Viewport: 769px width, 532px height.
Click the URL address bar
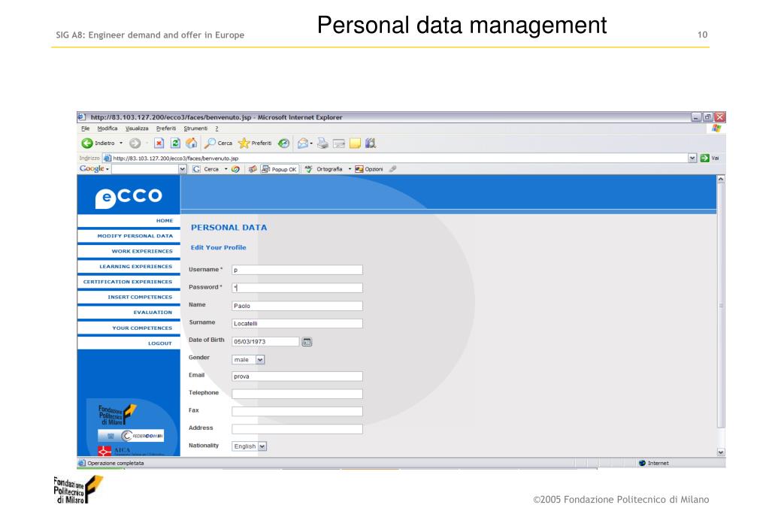395,158
